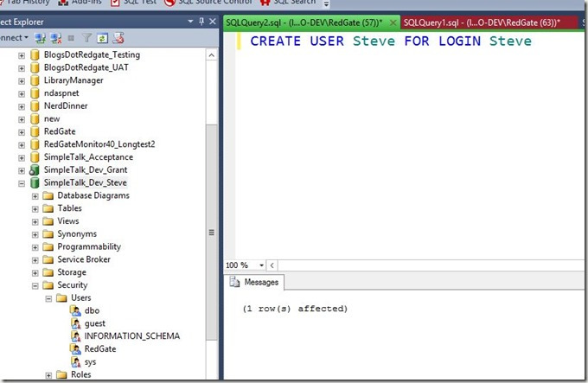Click the INFORMATION_SCHEMA user icon

tap(75, 336)
